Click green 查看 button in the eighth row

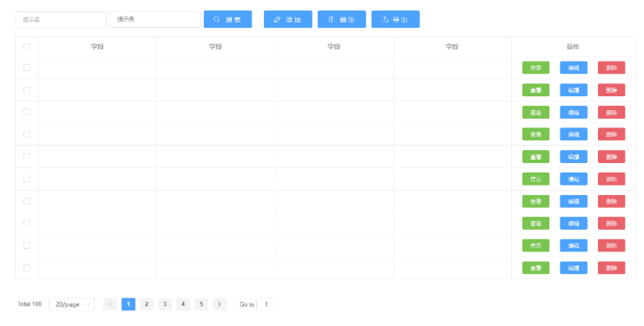click(x=536, y=224)
